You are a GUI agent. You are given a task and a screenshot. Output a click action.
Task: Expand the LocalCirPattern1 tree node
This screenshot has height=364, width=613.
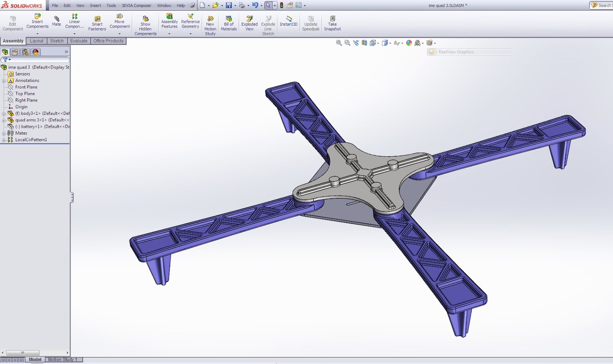[4, 139]
